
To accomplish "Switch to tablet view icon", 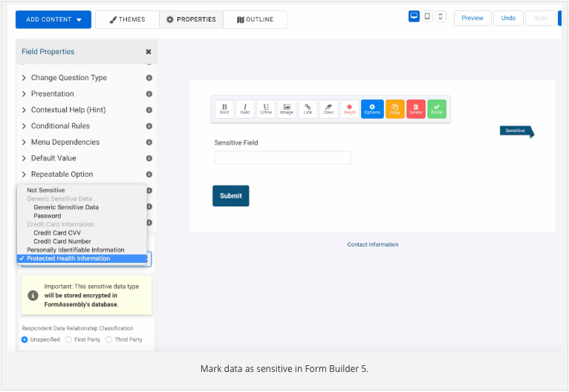I will tap(427, 16).
